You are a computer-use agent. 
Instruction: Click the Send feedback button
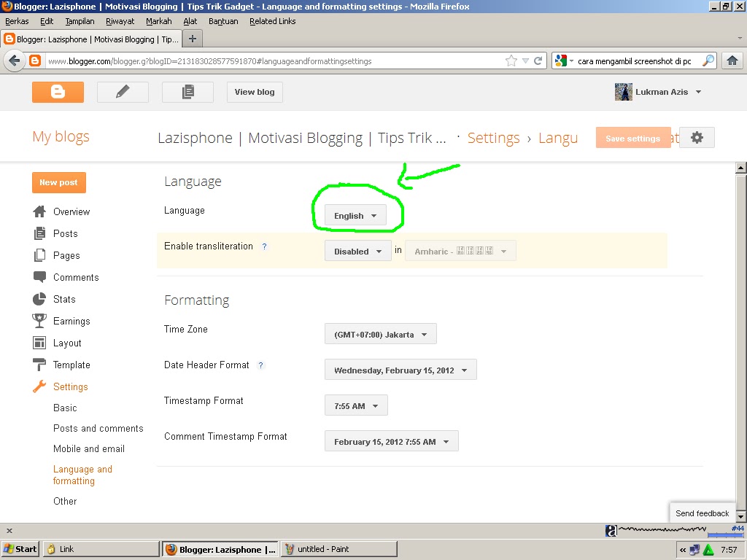[703, 513]
